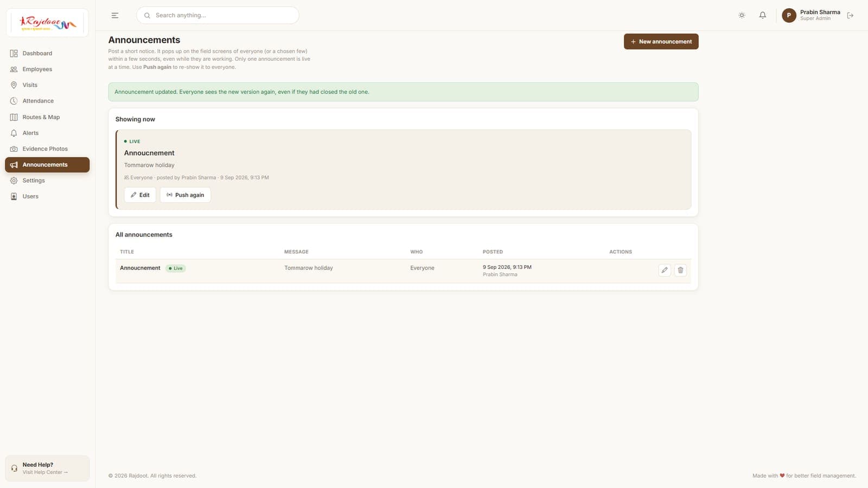Open Alerts in sidebar
Screen dimensions: 868x488
(47, 133)
